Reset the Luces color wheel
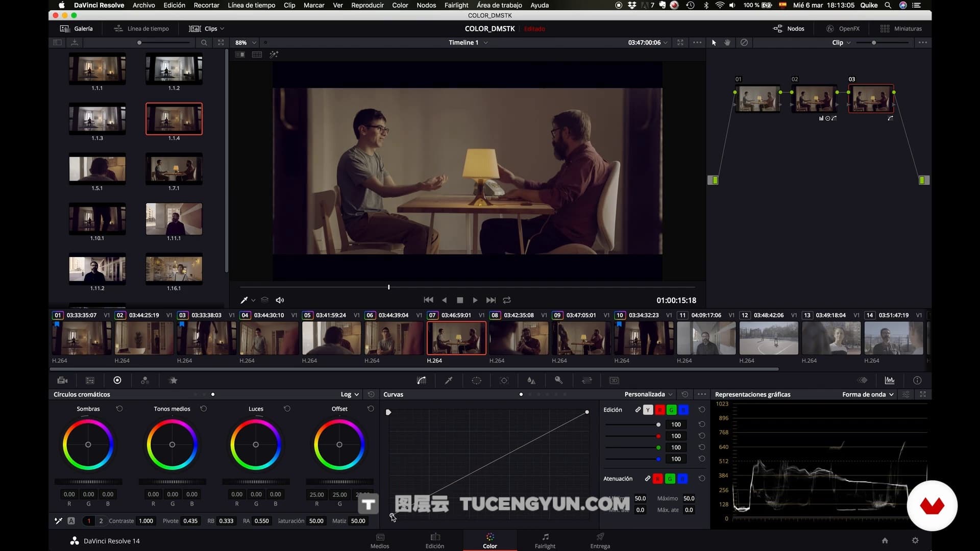Screen dimensions: 980x551 287,409
